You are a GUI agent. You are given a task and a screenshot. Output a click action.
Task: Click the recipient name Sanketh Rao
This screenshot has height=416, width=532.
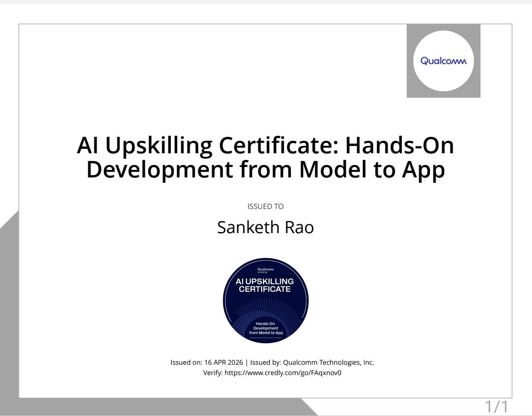[266, 227]
